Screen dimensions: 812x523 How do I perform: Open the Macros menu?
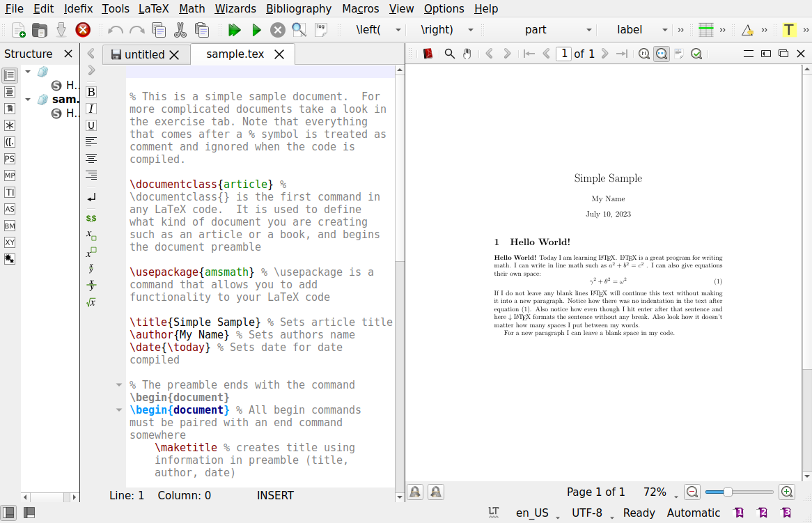pos(361,9)
